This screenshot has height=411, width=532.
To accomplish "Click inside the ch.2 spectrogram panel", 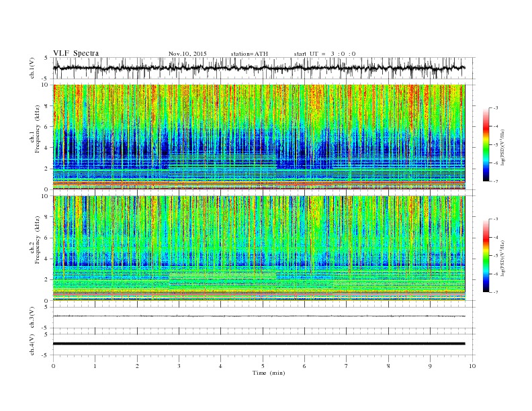I will pos(259,248).
